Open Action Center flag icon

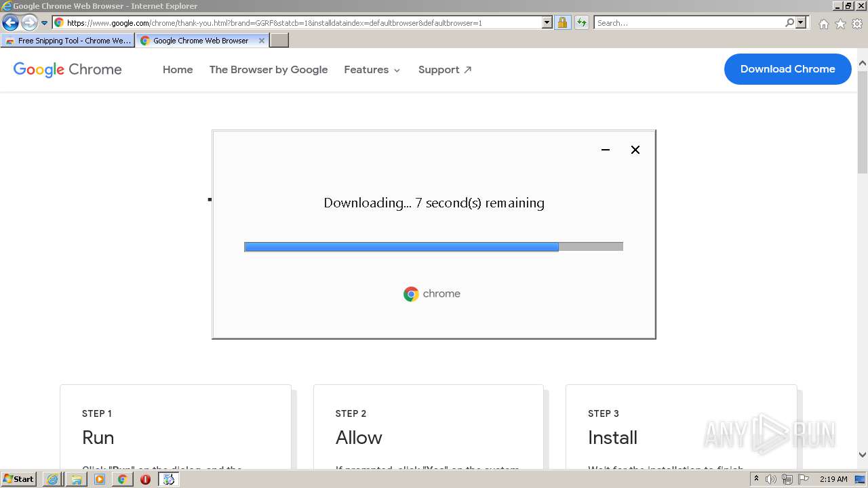[804, 479]
